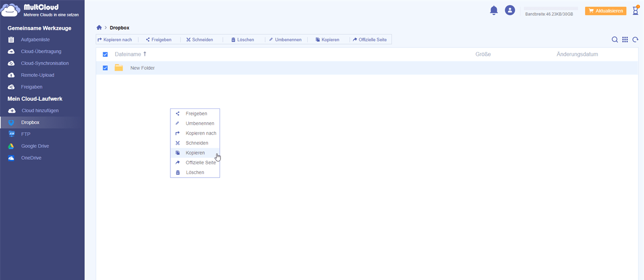Click Löschen in the toolbar
644x280 pixels.
click(243, 40)
